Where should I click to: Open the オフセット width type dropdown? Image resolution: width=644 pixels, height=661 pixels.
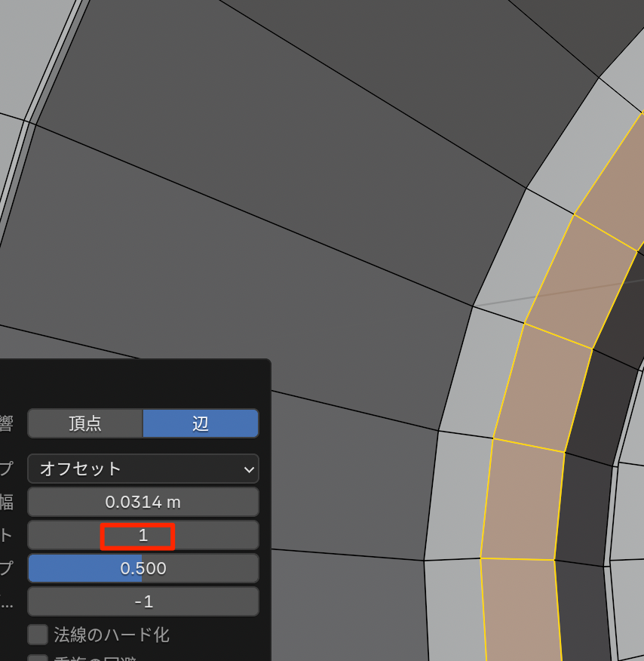(136, 469)
